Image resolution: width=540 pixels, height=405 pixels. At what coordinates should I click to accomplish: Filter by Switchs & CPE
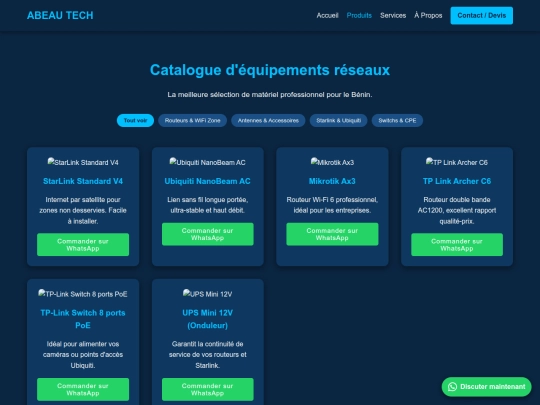pos(397,121)
